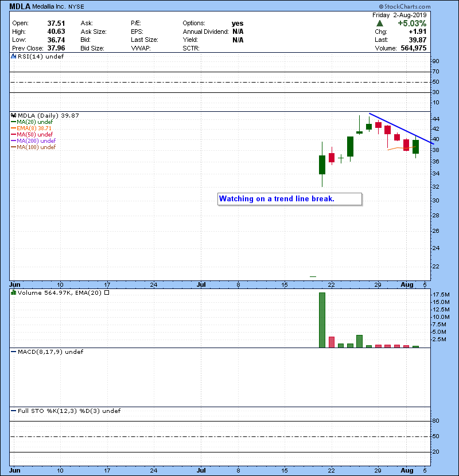Click the green line swatch before MA(20)
459x476 pixels.
(x=13, y=122)
